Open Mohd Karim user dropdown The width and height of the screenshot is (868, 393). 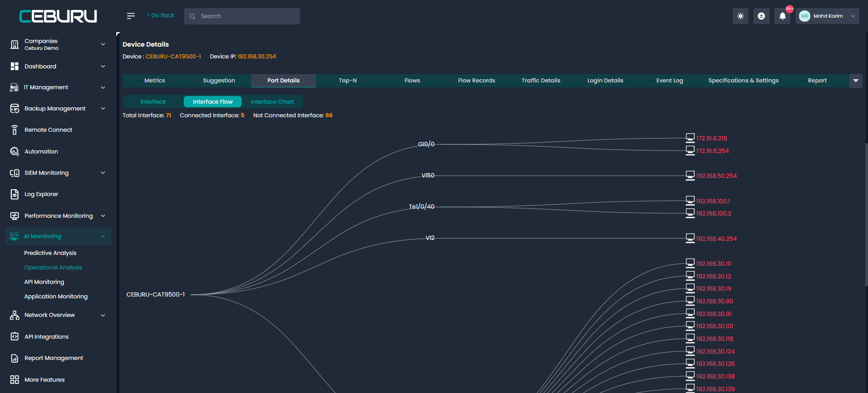point(827,16)
